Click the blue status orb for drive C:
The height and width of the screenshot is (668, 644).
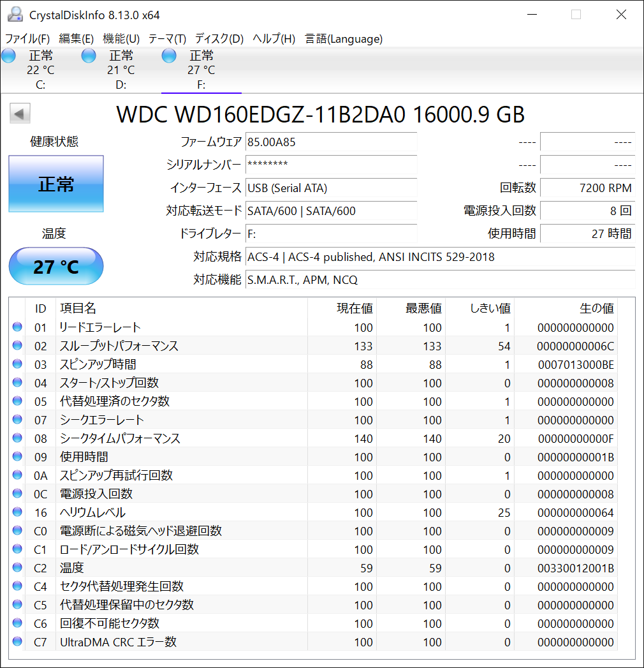tap(9, 56)
